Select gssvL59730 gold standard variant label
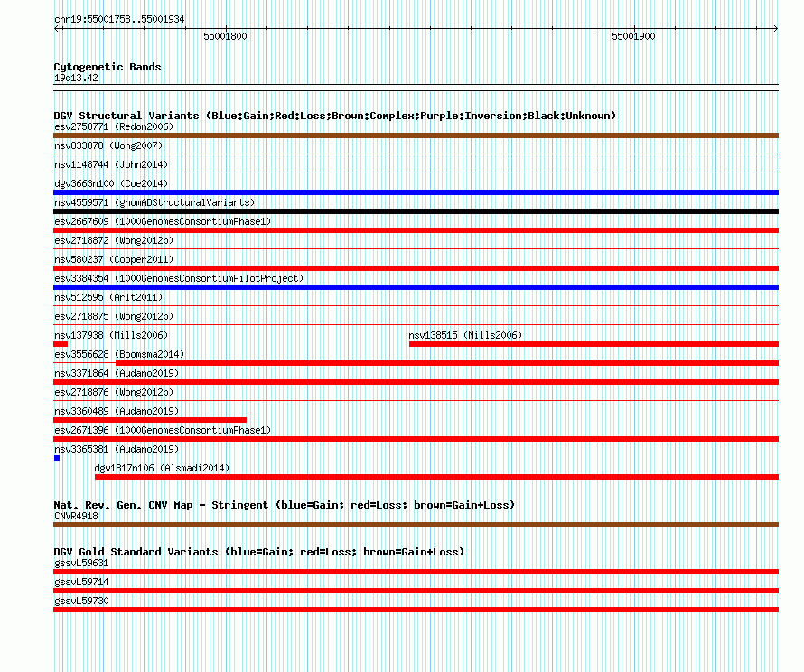The width and height of the screenshot is (804, 672). pyautogui.click(x=81, y=601)
